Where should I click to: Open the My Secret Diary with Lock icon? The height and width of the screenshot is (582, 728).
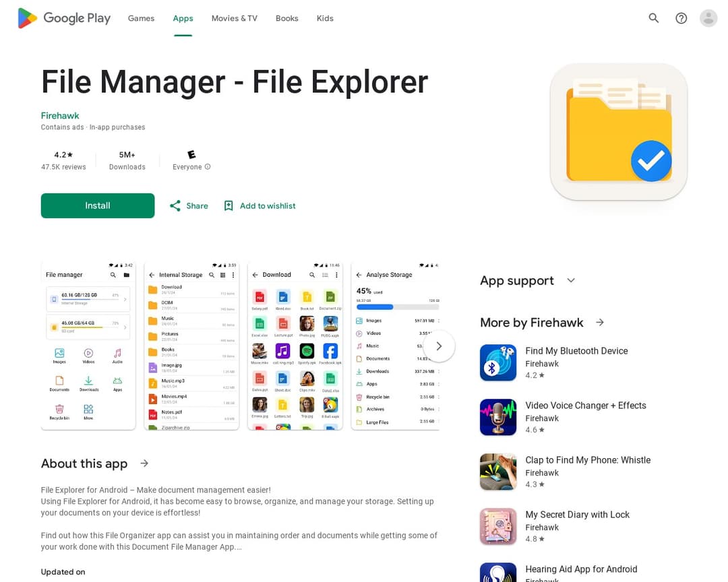point(498,526)
